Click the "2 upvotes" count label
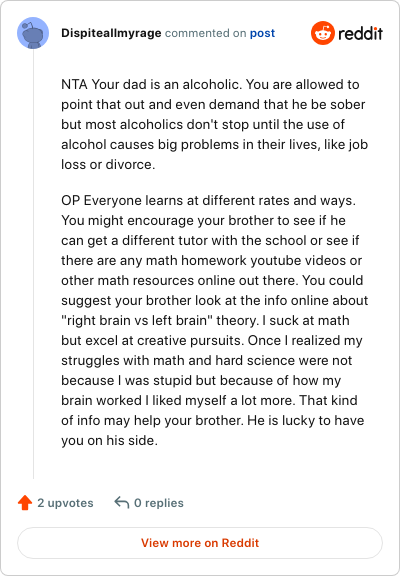This screenshot has width=400, height=576. pos(65,503)
